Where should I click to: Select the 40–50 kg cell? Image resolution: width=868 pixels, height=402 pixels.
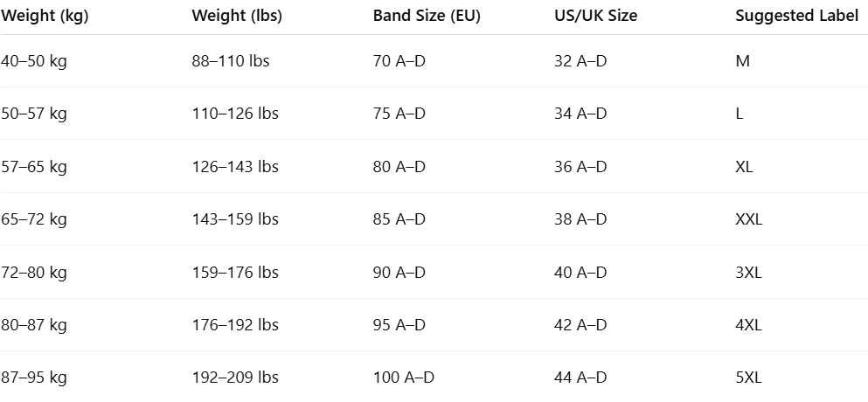pyautogui.click(x=34, y=61)
